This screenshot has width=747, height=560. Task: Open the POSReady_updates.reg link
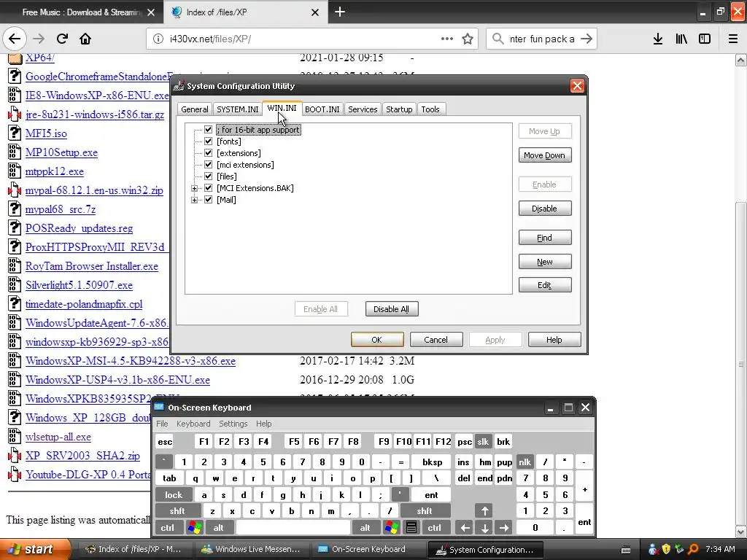point(79,228)
